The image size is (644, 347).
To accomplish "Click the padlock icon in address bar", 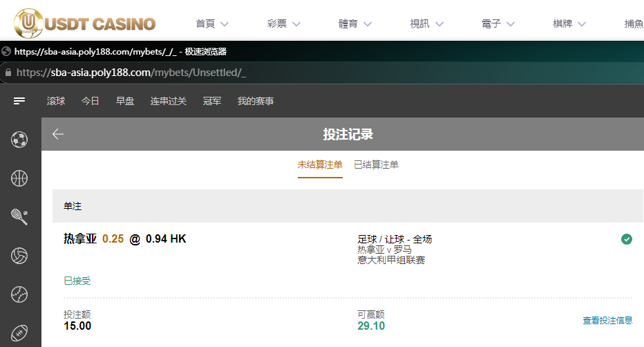I will click(x=8, y=73).
